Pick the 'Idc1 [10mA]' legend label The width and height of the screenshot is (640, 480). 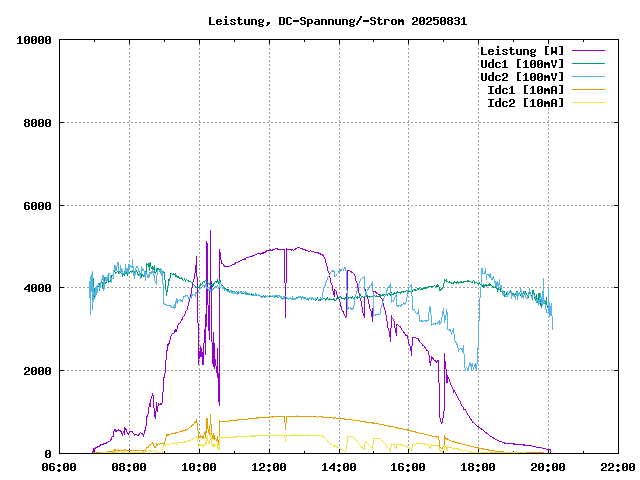coord(525,90)
